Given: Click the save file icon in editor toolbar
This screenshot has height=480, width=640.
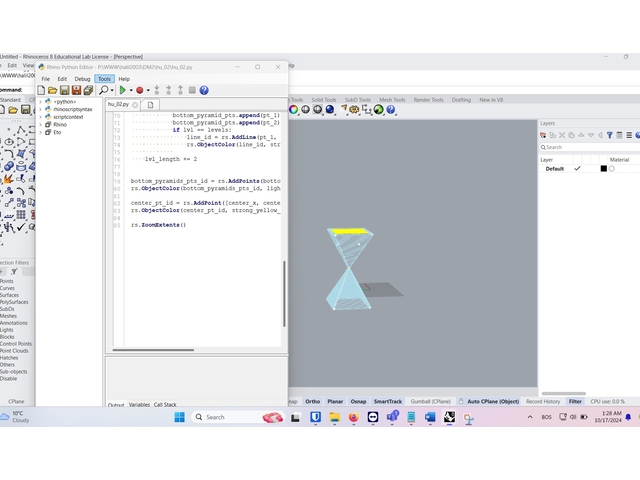Looking at the screenshot, I should (64, 90).
